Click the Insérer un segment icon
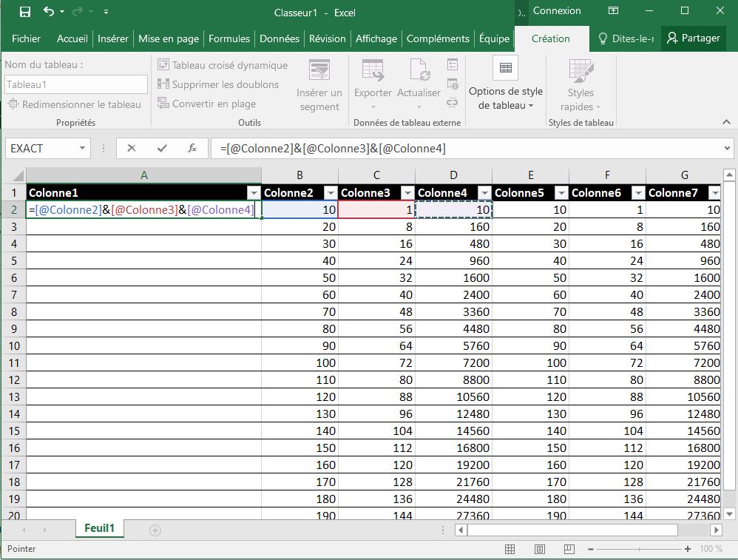Image resolution: width=738 pixels, height=560 pixels. (319, 70)
